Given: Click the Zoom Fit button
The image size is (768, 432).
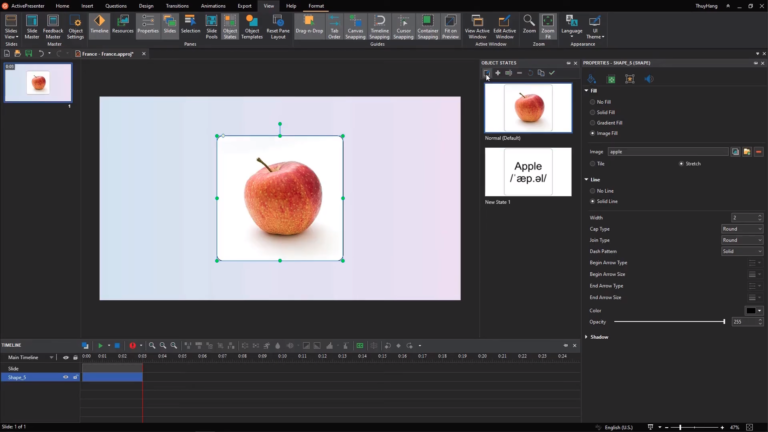Looking at the screenshot, I should point(548,26).
